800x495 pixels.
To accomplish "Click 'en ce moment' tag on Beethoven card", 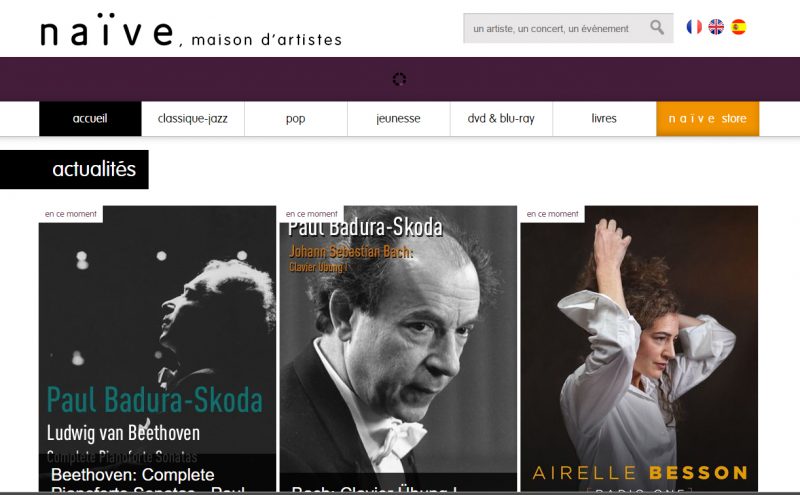I will [71, 214].
